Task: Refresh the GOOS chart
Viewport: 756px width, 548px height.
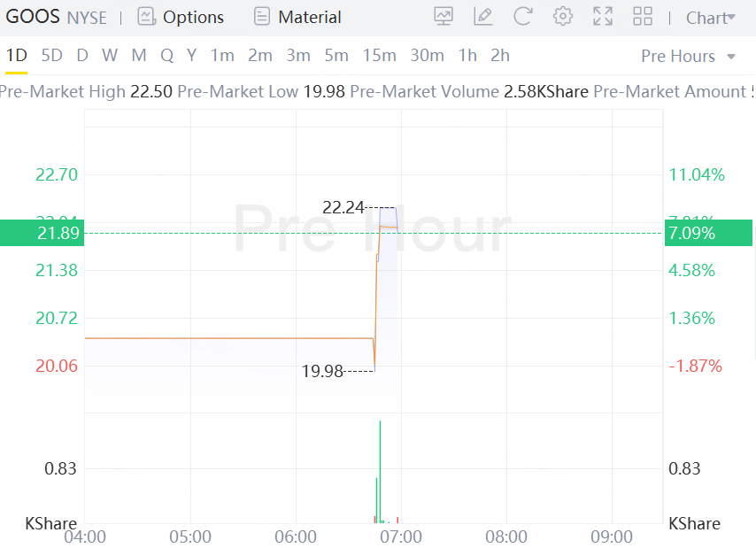Action: point(523,16)
